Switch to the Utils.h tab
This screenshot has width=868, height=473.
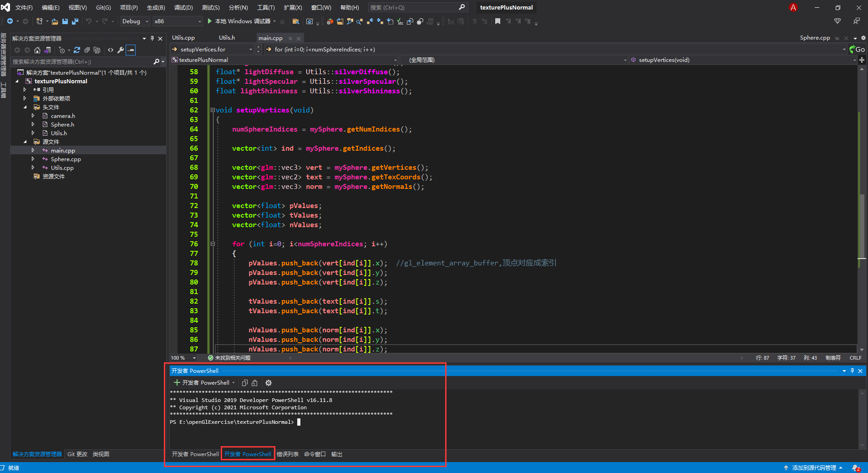pyautogui.click(x=227, y=38)
